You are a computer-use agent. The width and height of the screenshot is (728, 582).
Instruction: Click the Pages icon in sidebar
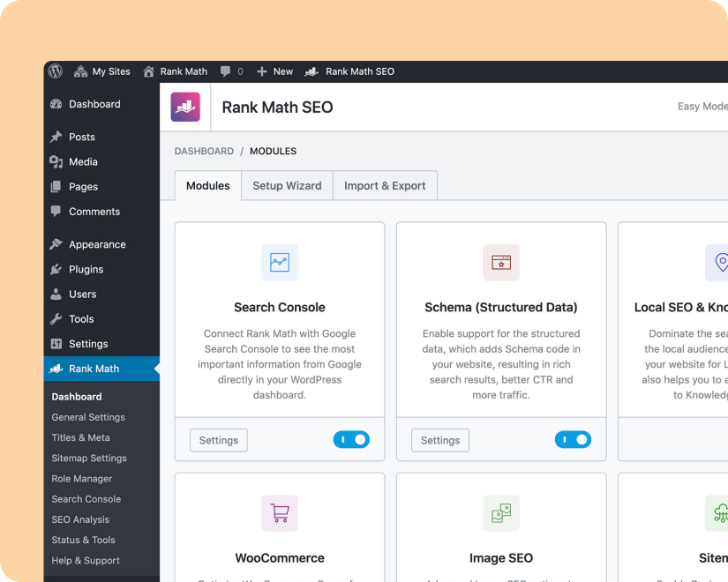tap(56, 187)
